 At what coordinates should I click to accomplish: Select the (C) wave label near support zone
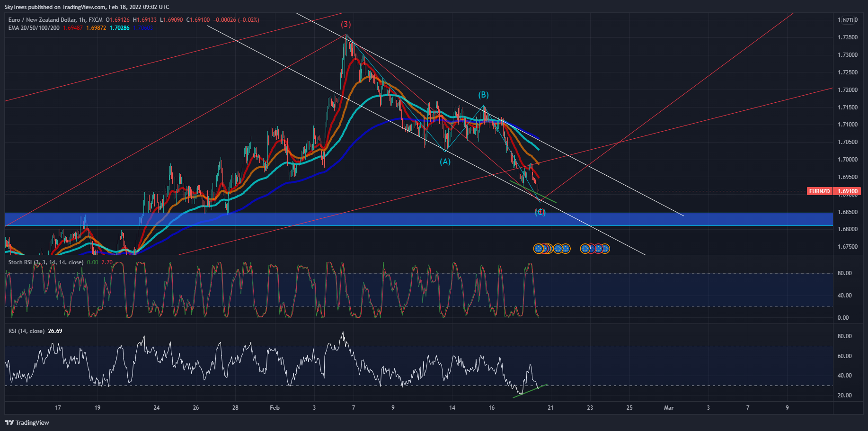[x=540, y=212]
